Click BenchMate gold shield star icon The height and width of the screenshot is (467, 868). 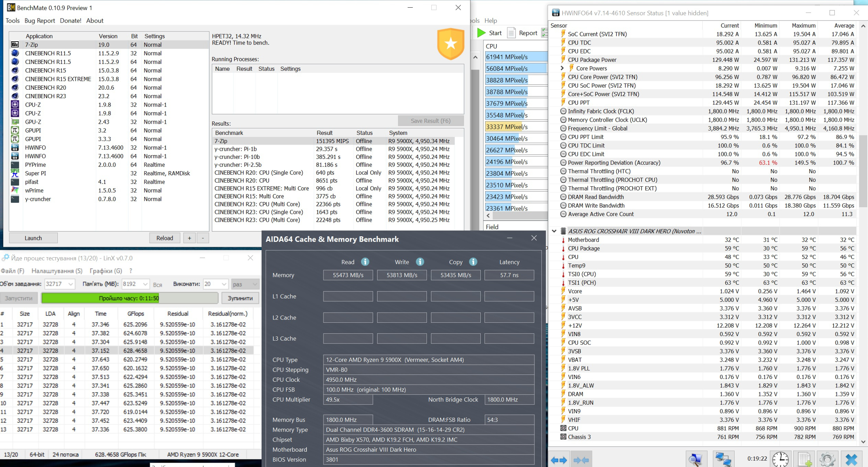pos(450,44)
